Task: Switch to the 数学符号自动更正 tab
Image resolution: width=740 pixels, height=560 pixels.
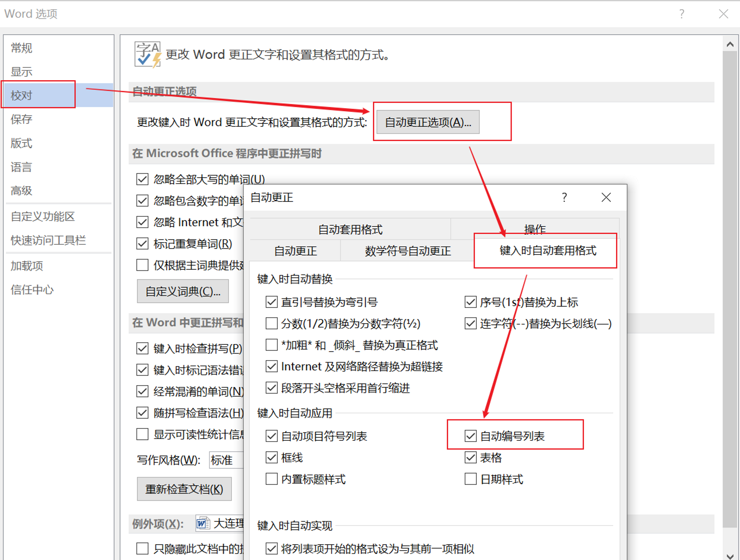Action: tap(407, 251)
